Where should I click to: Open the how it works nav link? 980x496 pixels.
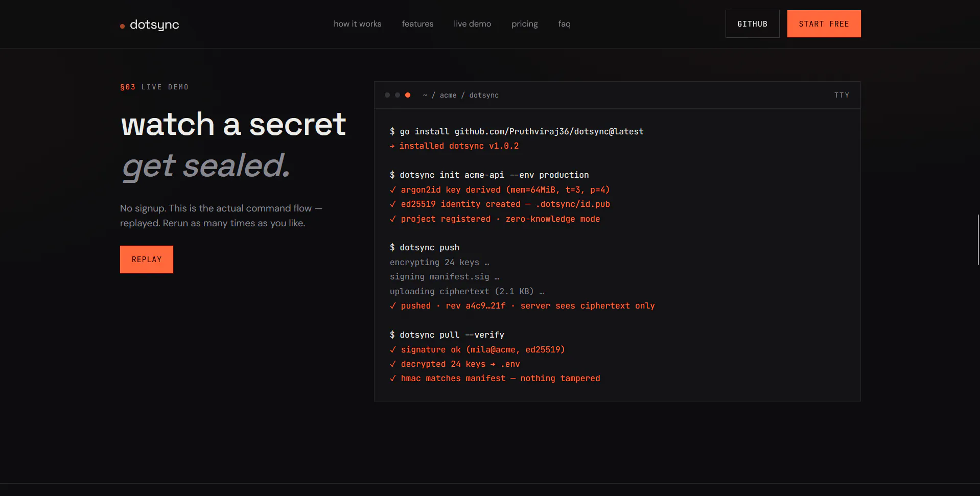pyautogui.click(x=357, y=24)
